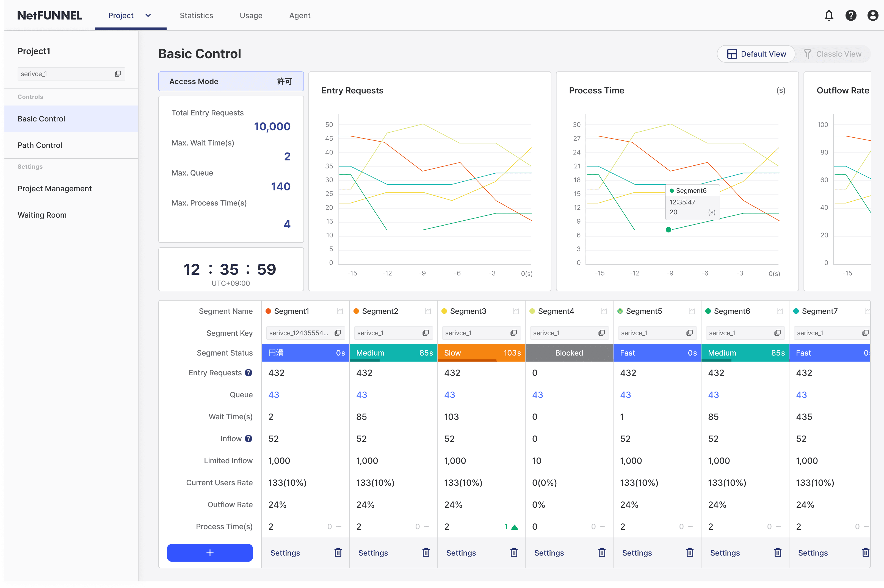Click Segment1 status bar showing 0s

[305, 353]
